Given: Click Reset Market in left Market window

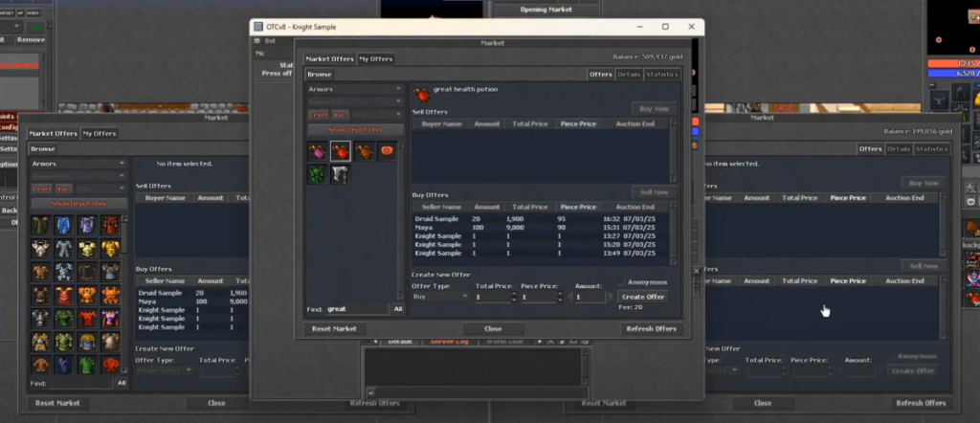Looking at the screenshot, I should click(57, 403).
